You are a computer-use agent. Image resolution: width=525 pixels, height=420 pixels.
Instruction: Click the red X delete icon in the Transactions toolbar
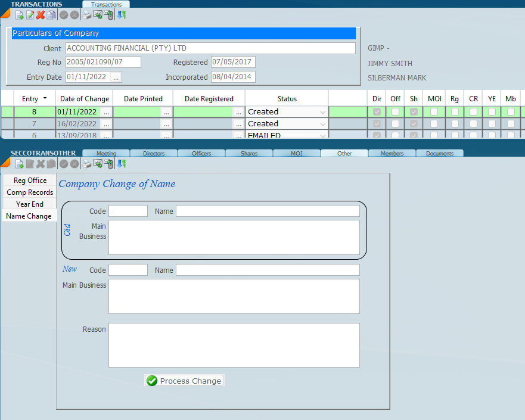(x=41, y=15)
